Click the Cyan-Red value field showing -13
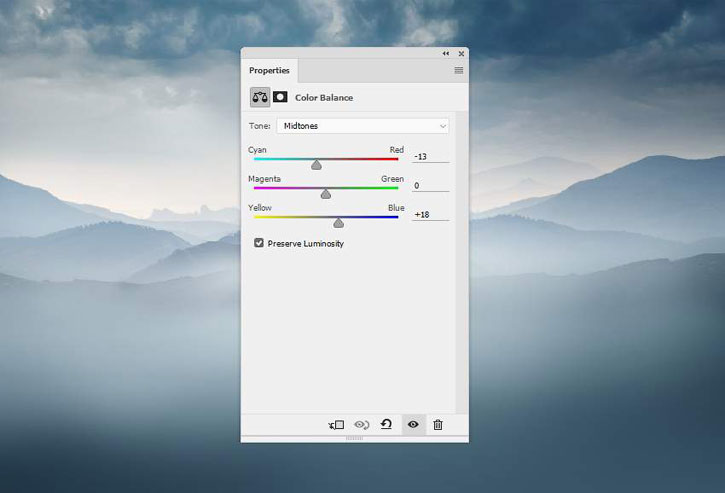Image resolution: width=725 pixels, height=493 pixels. [x=430, y=157]
